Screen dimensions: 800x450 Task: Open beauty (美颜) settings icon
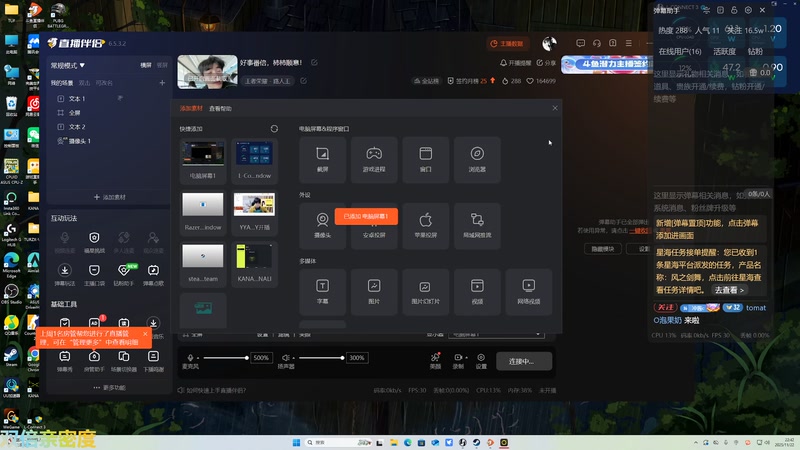435,360
